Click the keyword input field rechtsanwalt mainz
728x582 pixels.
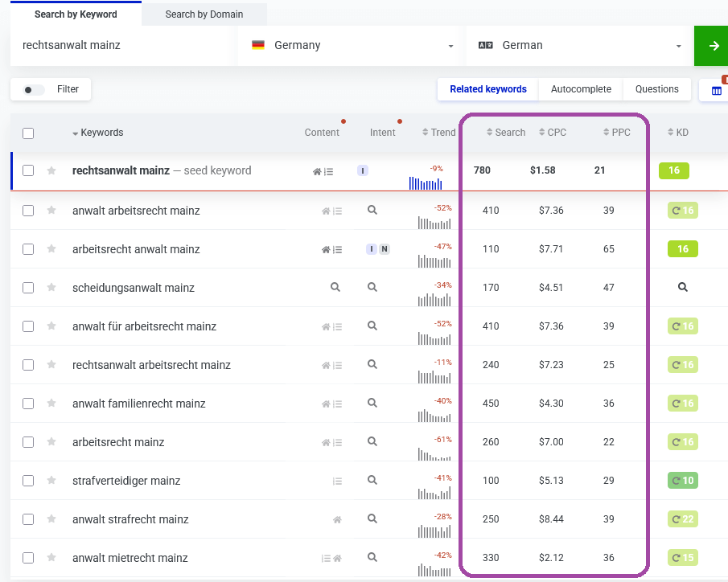[120, 46]
